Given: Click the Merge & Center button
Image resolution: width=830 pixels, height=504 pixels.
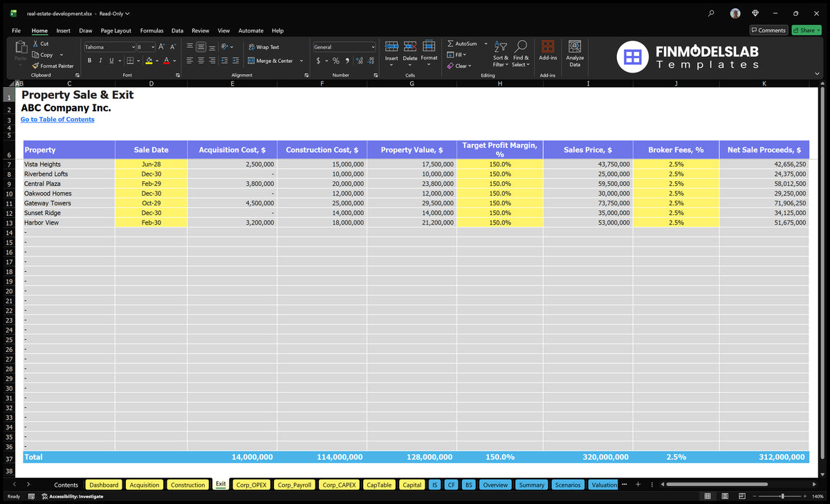Looking at the screenshot, I should [270, 61].
